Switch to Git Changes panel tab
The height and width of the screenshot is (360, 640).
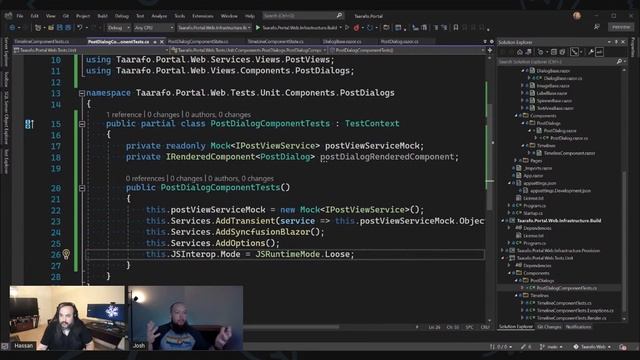[549, 327]
